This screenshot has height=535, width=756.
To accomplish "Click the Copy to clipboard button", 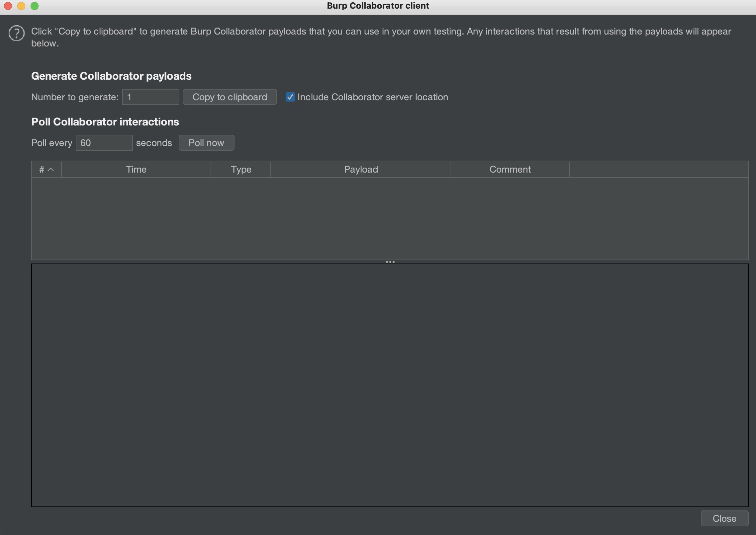I will point(230,97).
